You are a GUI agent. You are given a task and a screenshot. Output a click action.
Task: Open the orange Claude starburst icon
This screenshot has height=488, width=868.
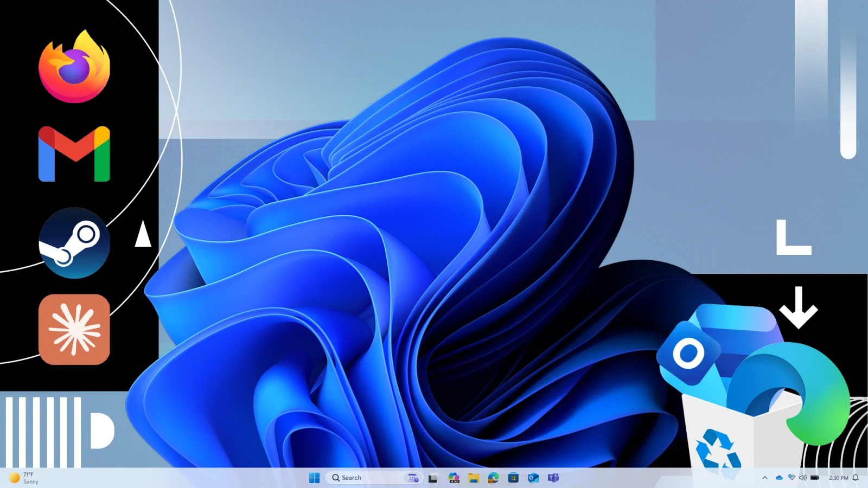tap(74, 330)
